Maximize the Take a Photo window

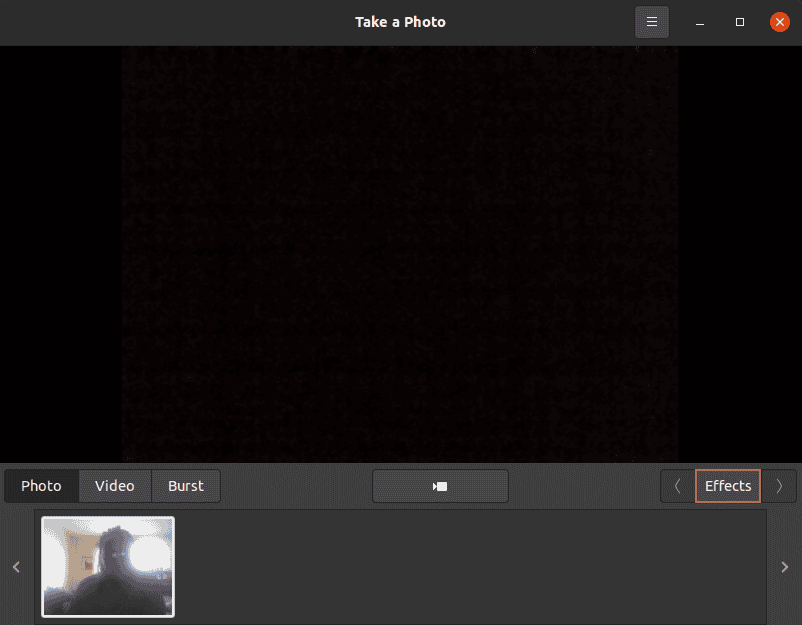pos(740,22)
